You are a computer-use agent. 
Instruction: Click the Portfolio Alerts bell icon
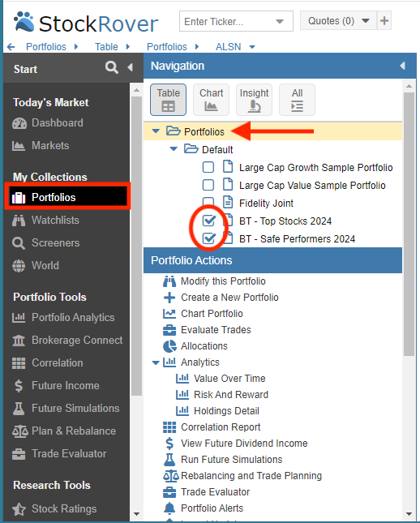(x=169, y=508)
